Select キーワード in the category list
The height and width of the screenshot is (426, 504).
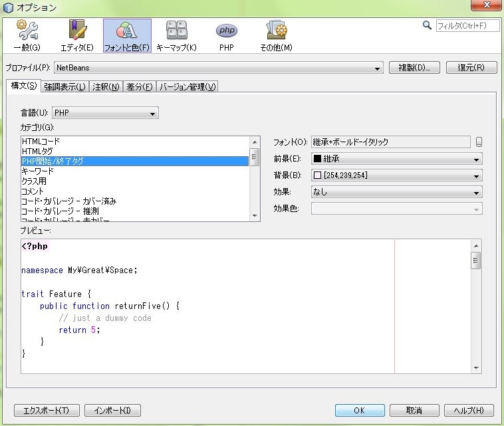tap(135, 171)
